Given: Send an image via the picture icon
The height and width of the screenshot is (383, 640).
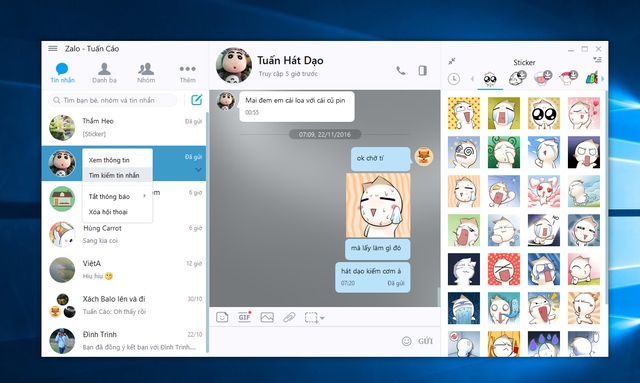Looking at the screenshot, I should coord(267,317).
